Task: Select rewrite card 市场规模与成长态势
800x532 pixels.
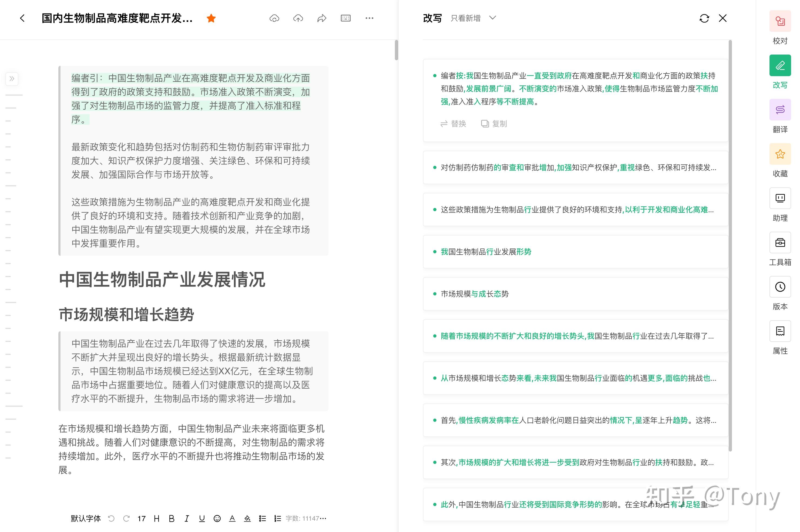Action: (575, 294)
